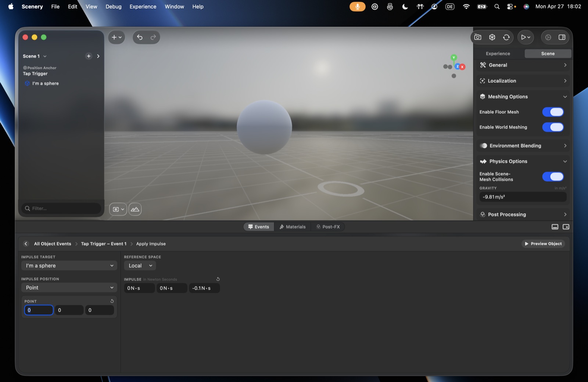The image size is (588, 382).
Task: Click the Wi-Fi menu bar icon
Action: click(x=466, y=7)
